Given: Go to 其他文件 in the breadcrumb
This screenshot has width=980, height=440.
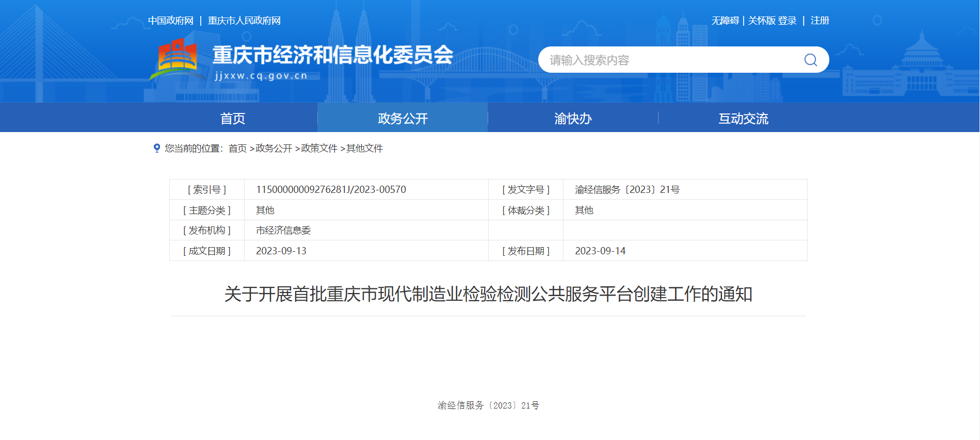Looking at the screenshot, I should tap(365, 149).
